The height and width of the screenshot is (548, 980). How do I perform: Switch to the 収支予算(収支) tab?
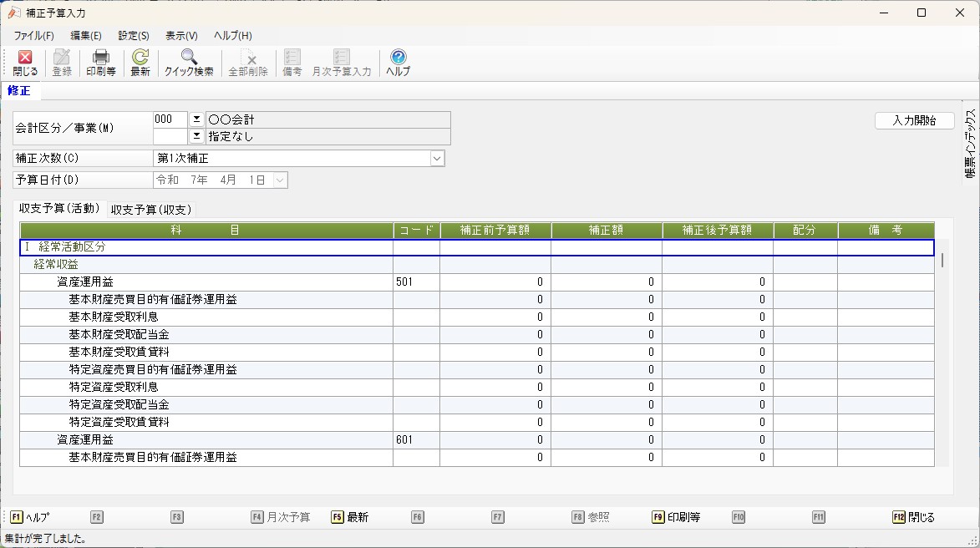(151, 209)
